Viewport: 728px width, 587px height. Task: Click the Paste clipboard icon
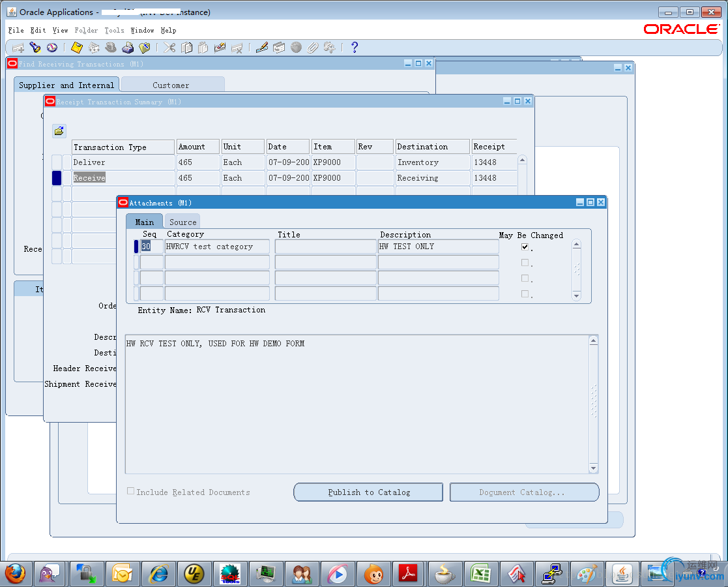point(203,48)
